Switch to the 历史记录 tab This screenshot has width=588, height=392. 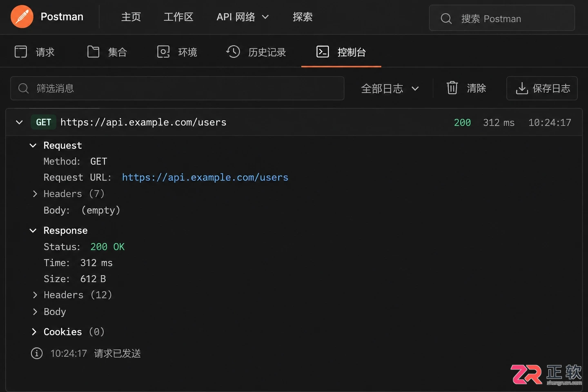coord(256,52)
